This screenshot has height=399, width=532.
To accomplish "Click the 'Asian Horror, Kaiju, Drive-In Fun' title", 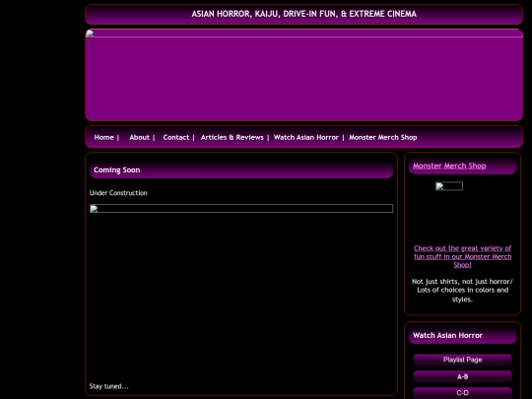I will 304,14.
